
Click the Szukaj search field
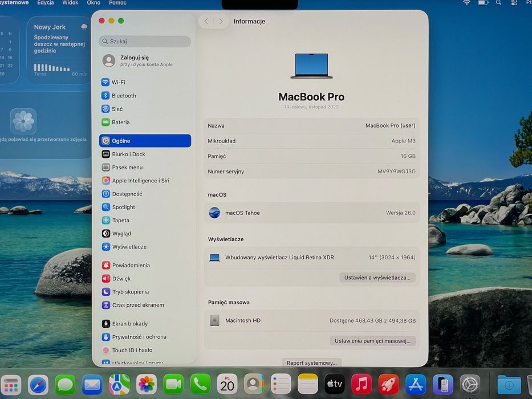pos(145,42)
